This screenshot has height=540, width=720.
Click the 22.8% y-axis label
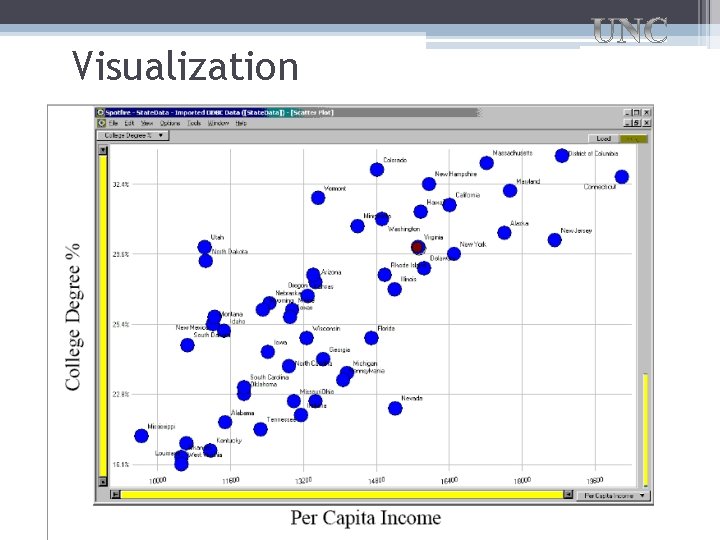click(121, 394)
